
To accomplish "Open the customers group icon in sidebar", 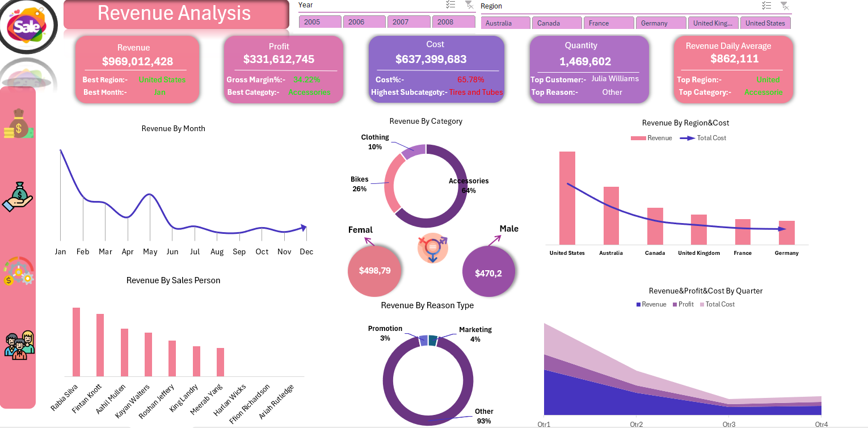I will 19,345.
